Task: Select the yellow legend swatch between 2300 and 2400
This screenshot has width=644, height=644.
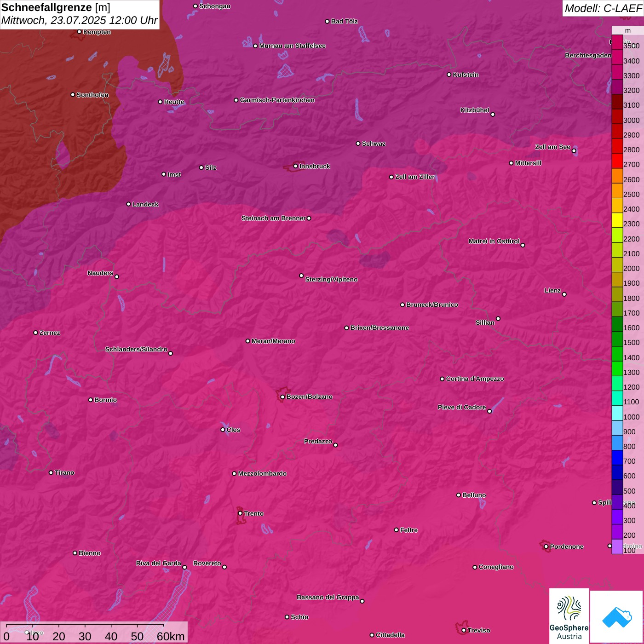Action: point(617,220)
